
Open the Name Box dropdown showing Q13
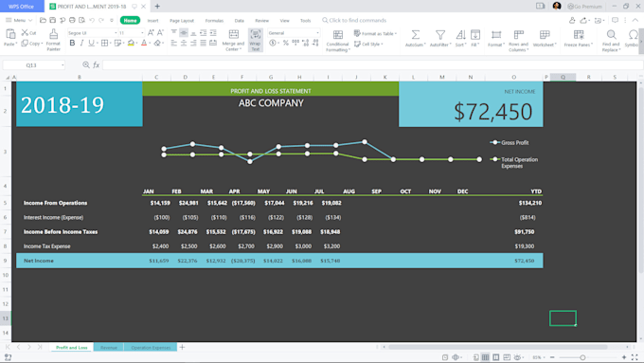click(63, 65)
